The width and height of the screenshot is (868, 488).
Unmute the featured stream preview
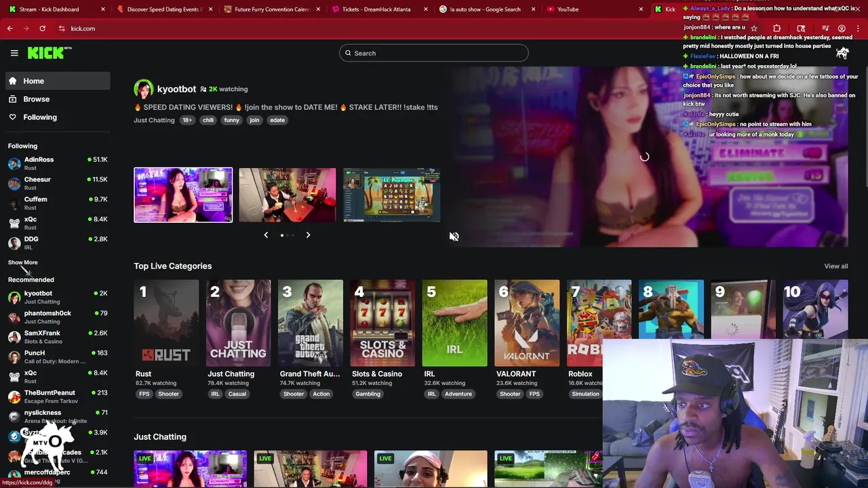click(x=454, y=237)
